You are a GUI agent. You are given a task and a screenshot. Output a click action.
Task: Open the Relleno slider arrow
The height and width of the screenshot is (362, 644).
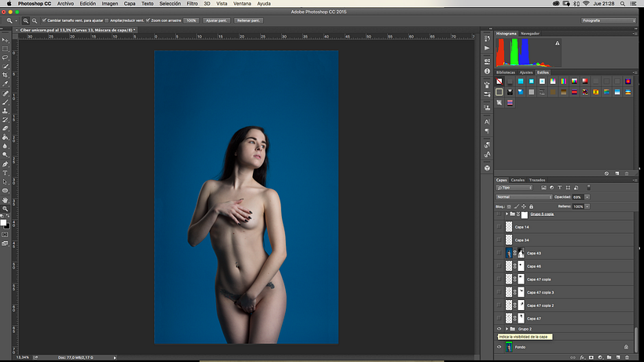[x=587, y=207]
